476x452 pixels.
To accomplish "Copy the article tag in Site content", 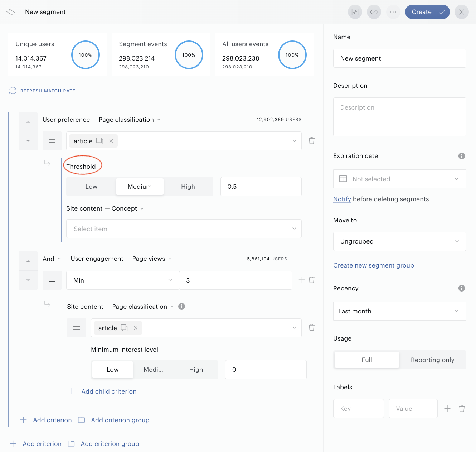I will coord(124,328).
